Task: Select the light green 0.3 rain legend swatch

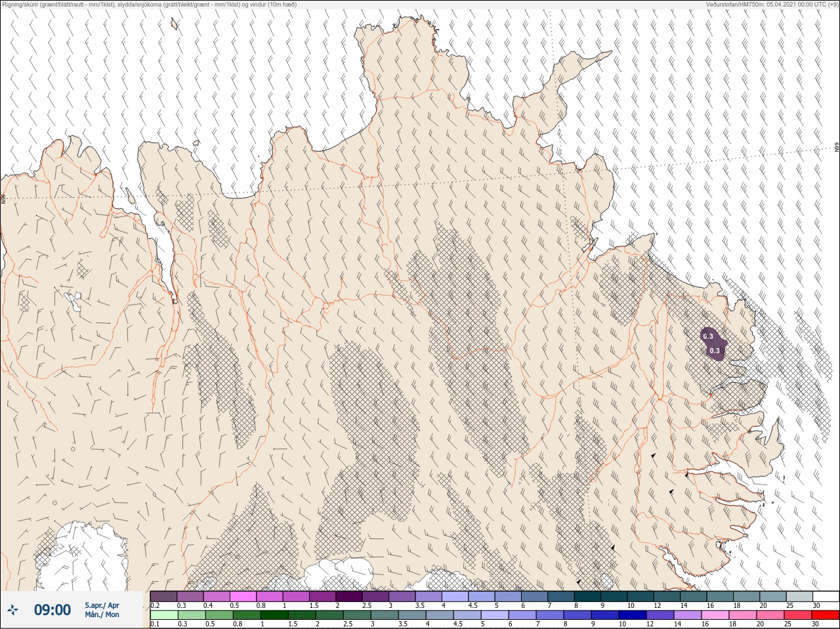Action: tap(190, 615)
